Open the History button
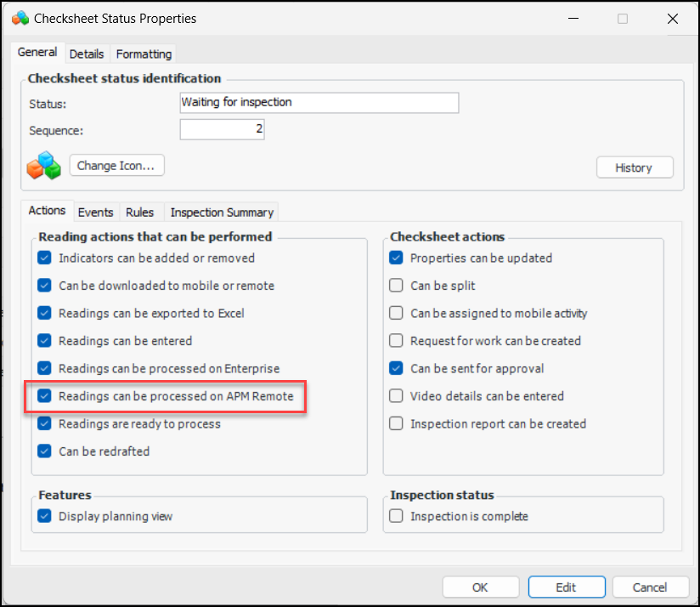 [634, 167]
